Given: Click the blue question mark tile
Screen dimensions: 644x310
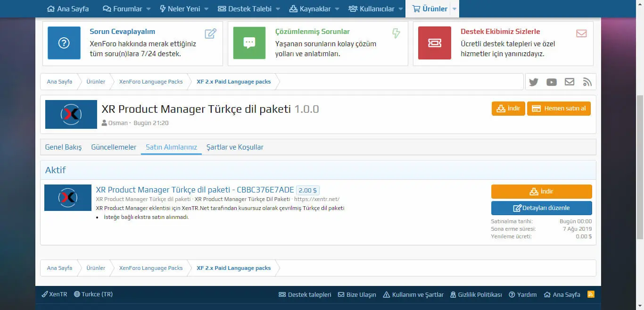Looking at the screenshot, I should click(x=64, y=43).
